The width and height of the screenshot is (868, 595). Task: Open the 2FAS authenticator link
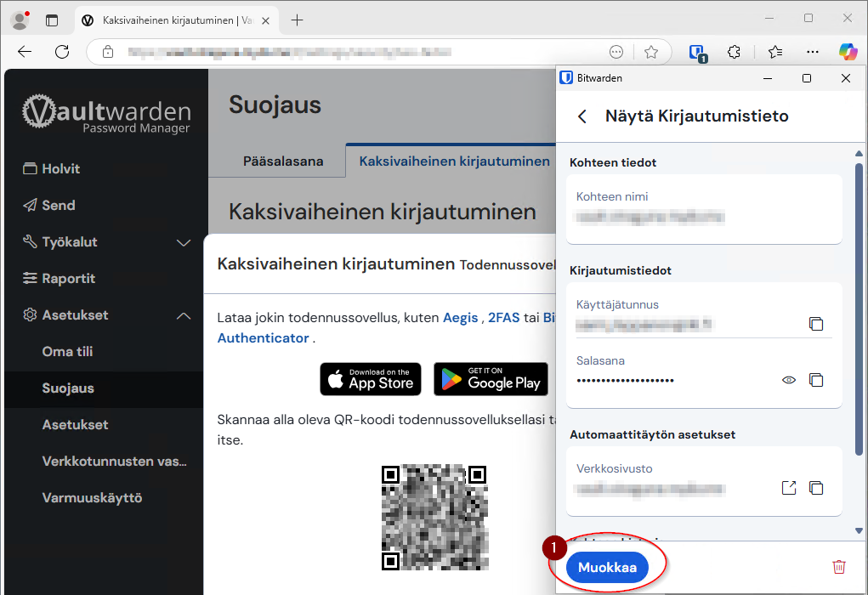pyautogui.click(x=504, y=318)
